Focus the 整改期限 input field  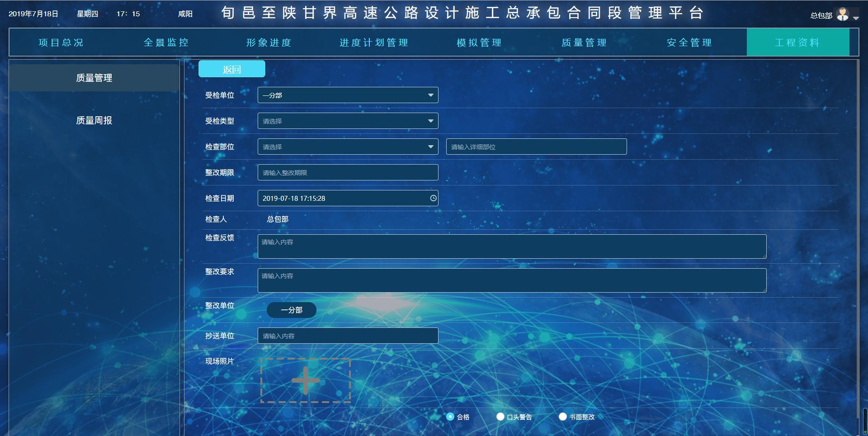pos(348,172)
